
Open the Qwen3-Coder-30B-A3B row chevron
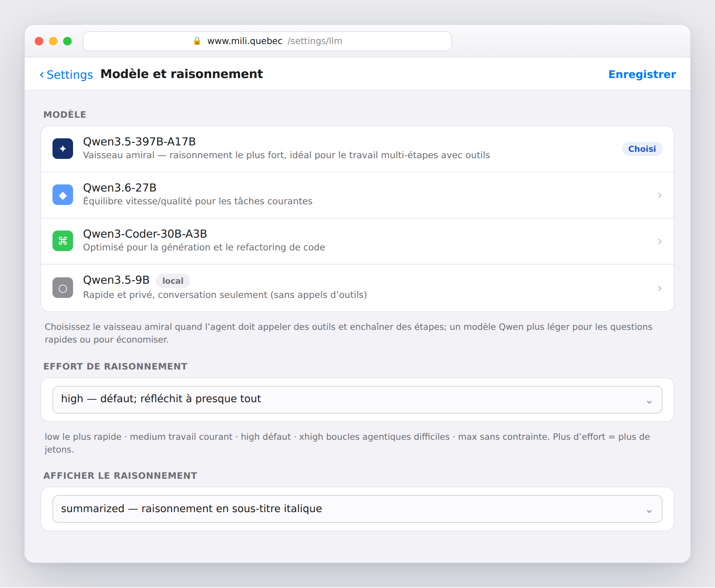[660, 242]
